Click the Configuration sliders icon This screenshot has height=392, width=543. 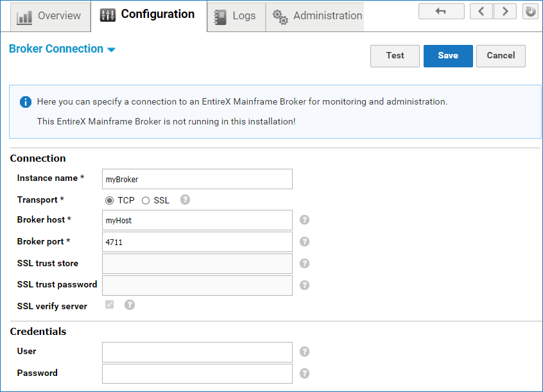pyautogui.click(x=108, y=15)
